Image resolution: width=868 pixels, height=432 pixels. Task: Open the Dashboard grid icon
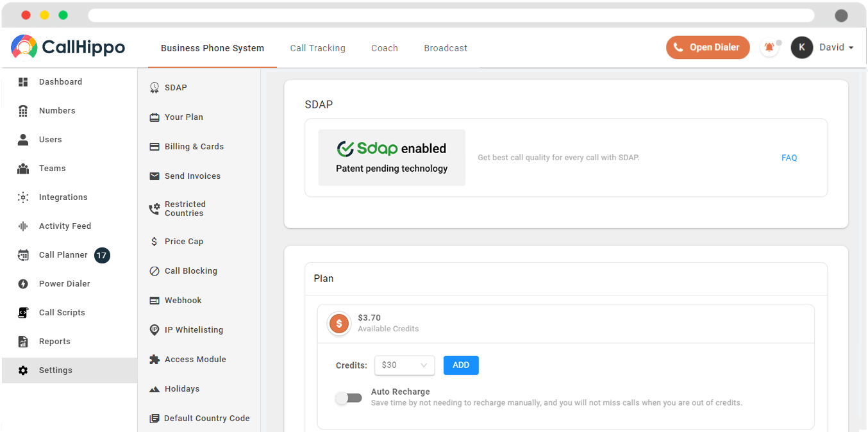tap(23, 82)
